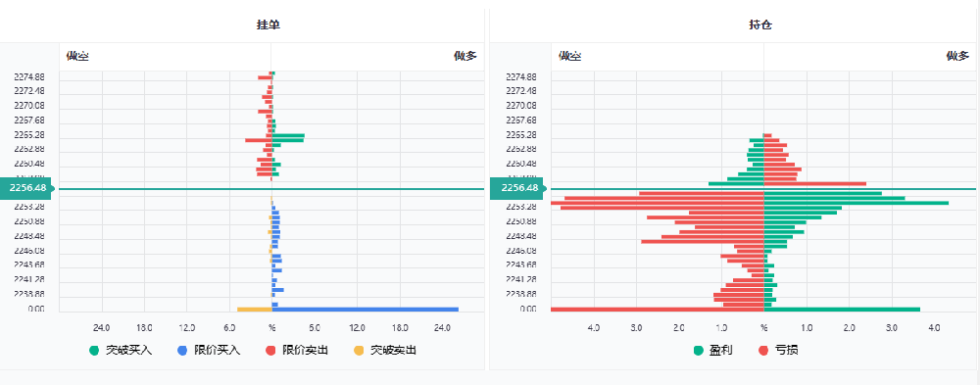Click the 做空 label in the 持仓 chart

point(570,56)
